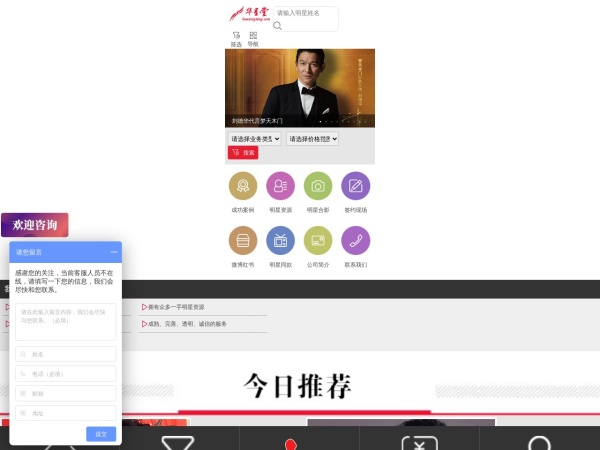Select the first carousel indicator dot
Screen dimensions: 600x450
click(320, 122)
